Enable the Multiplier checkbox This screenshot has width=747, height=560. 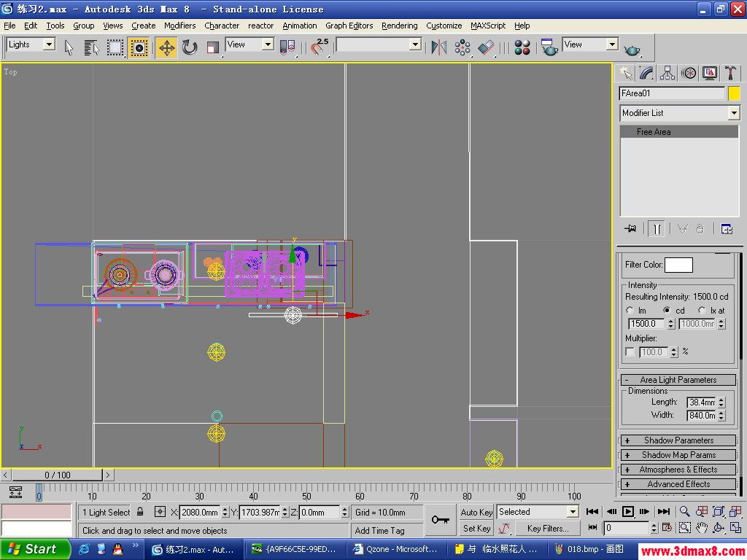tap(630, 352)
